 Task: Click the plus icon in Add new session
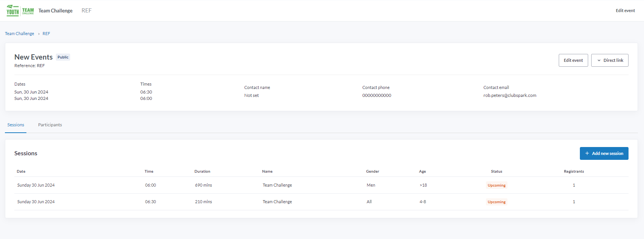587,153
